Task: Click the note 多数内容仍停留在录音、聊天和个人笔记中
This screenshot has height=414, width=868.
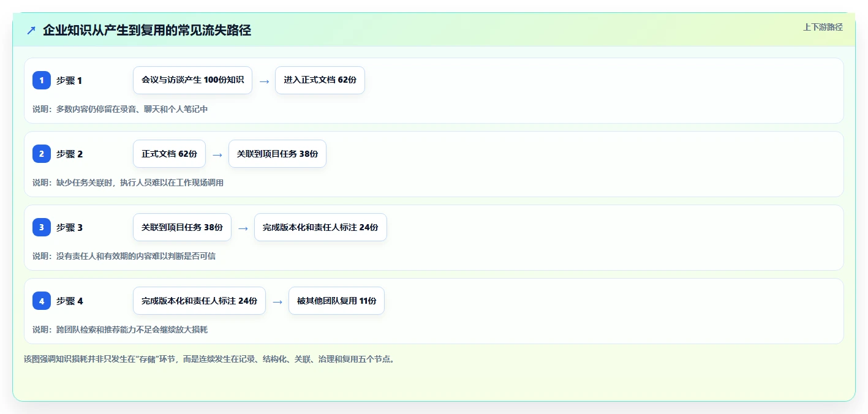Action: pos(120,109)
